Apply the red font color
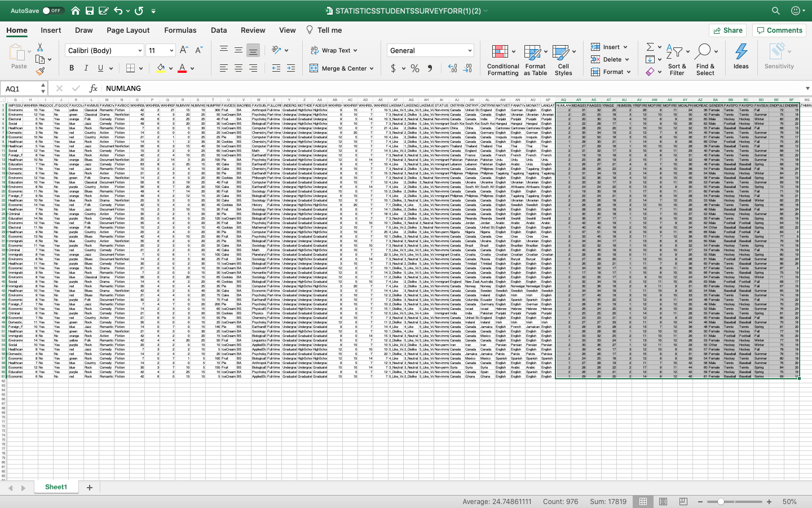This screenshot has height=508, width=812. (x=182, y=68)
